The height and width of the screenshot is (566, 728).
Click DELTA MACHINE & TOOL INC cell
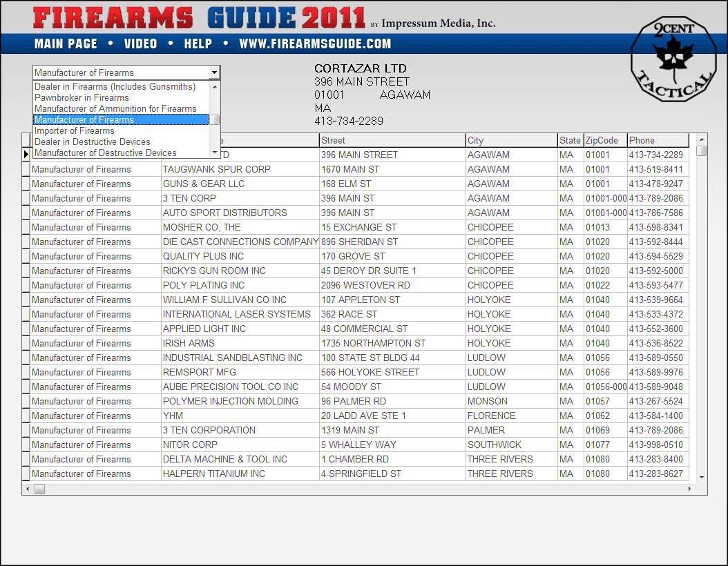(x=240, y=459)
